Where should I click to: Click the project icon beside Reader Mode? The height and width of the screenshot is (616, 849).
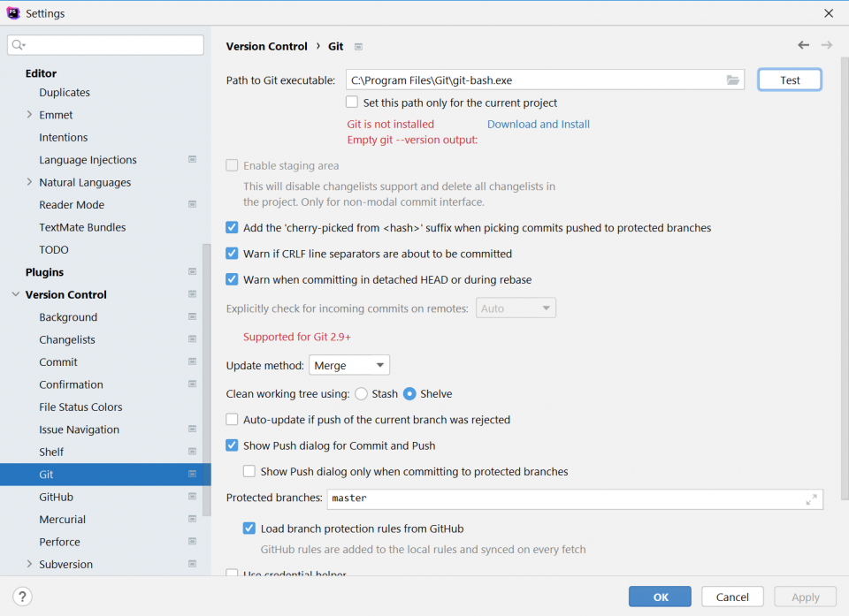click(192, 204)
